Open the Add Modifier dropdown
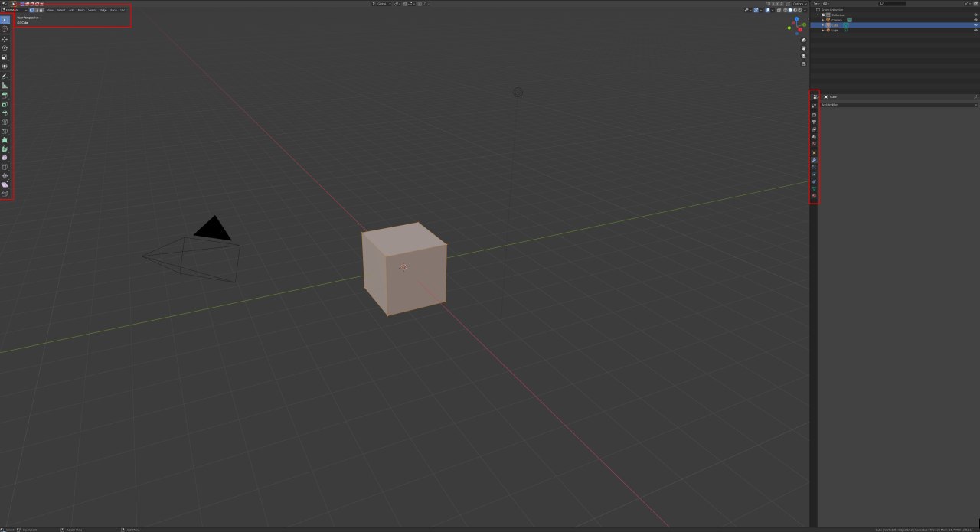Screen dimensions: 980x532 pyautogui.click(x=899, y=105)
